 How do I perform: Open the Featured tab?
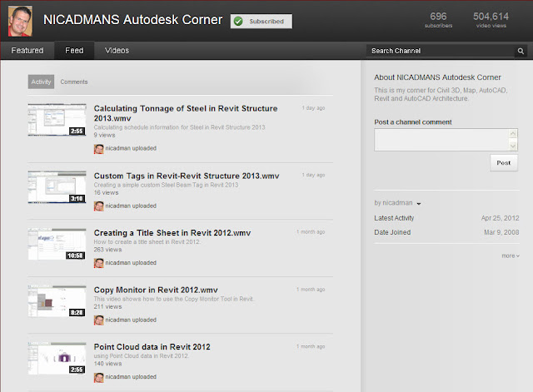[x=27, y=51]
